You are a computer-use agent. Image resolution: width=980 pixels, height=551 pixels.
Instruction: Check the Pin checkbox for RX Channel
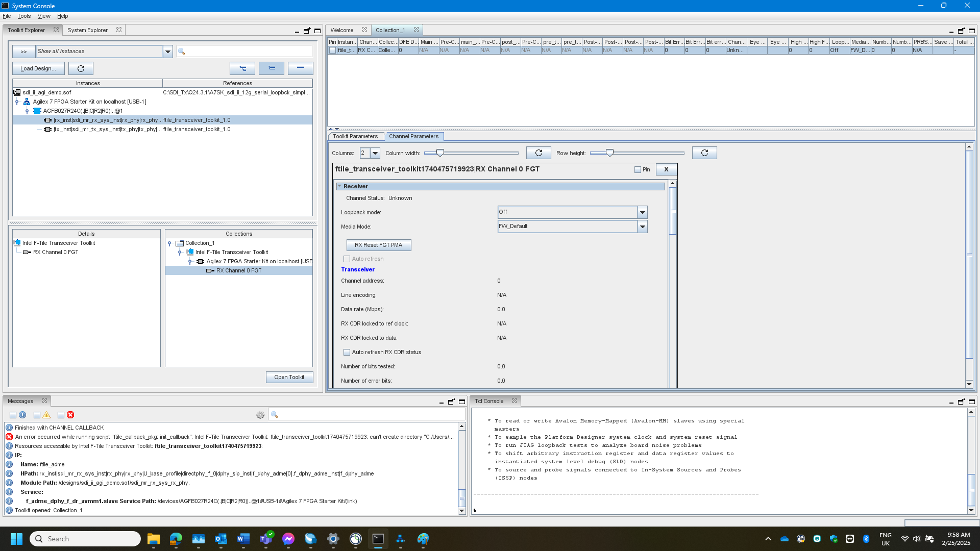pyautogui.click(x=638, y=170)
